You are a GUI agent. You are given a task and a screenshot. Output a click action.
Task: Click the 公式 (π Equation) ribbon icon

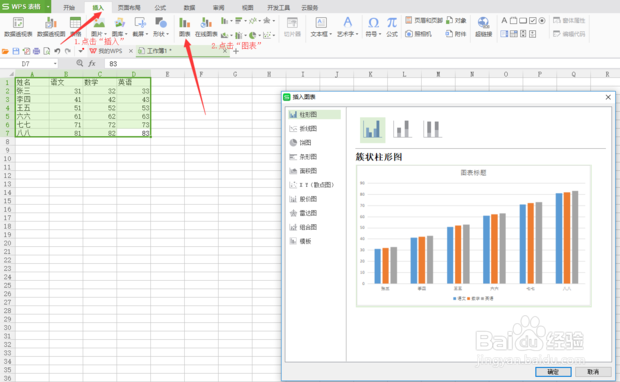point(391,27)
